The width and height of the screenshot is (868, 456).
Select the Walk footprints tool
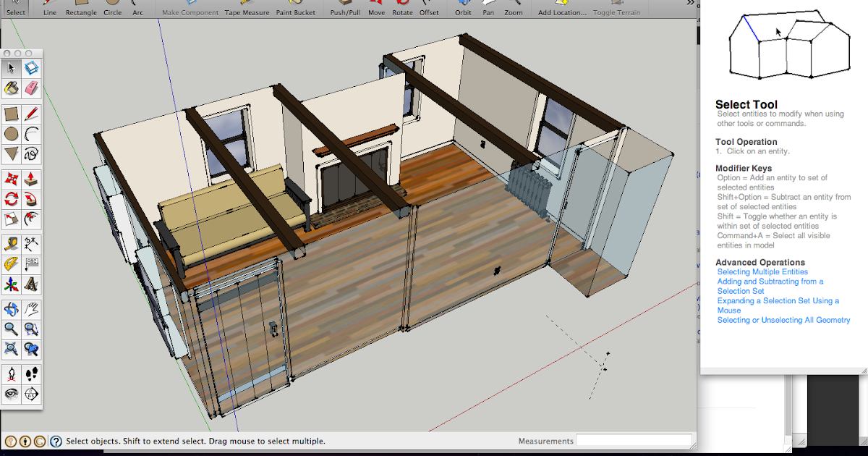point(31,374)
